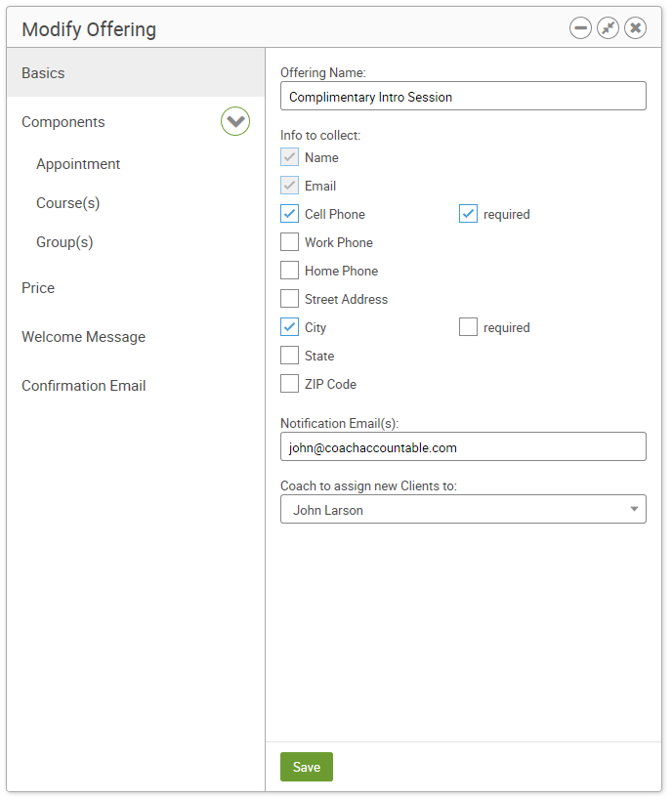Image resolution: width=672 pixels, height=801 pixels.
Task: Click the Offering Name input field
Action: (463, 96)
